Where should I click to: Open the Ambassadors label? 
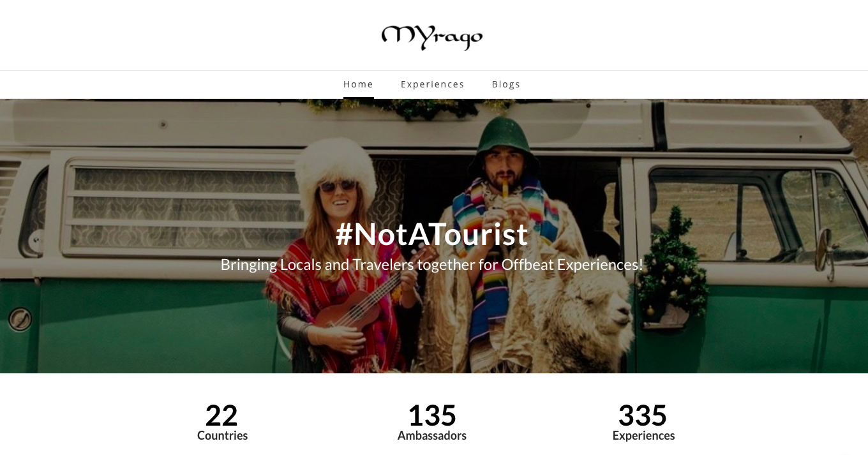click(432, 436)
